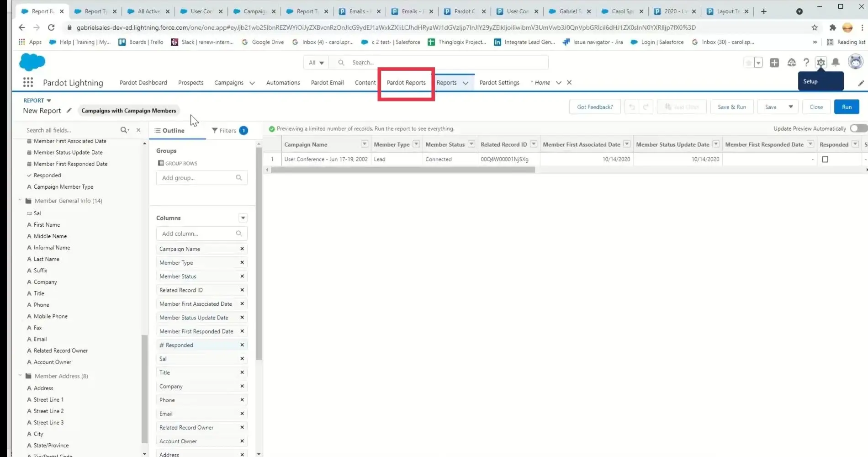Open the user profile avatar
Screen dimensions: 868x457
pyautogui.click(x=855, y=62)
